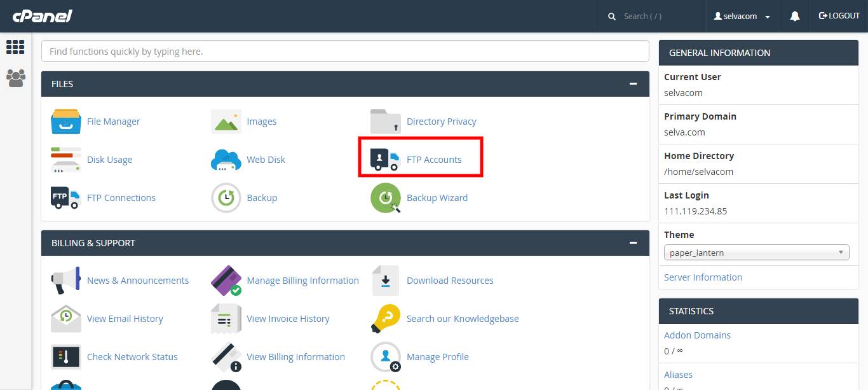Screen dimensions: 868x390
Task: Open the User Manager people icon in sidebar
Action: click(x=15, y=78)
